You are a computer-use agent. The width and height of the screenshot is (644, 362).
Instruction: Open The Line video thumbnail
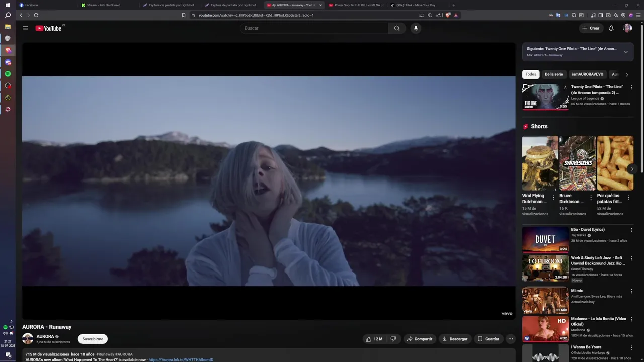[x=545, y=97]
